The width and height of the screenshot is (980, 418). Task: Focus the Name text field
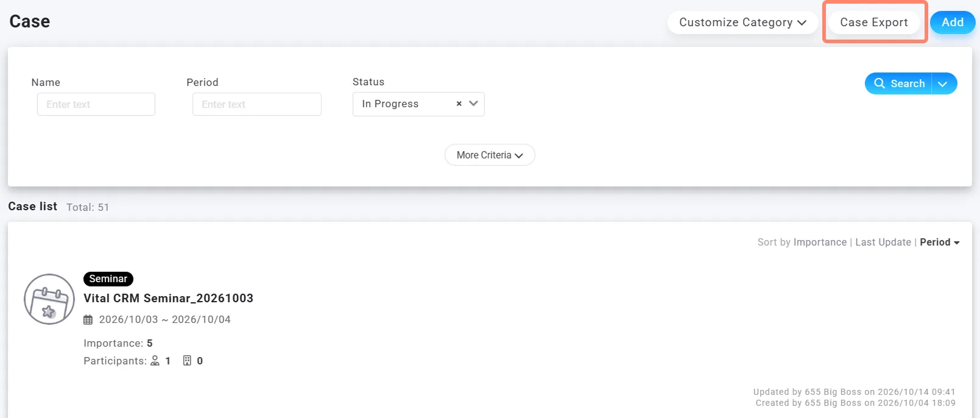tap(96, 104)
